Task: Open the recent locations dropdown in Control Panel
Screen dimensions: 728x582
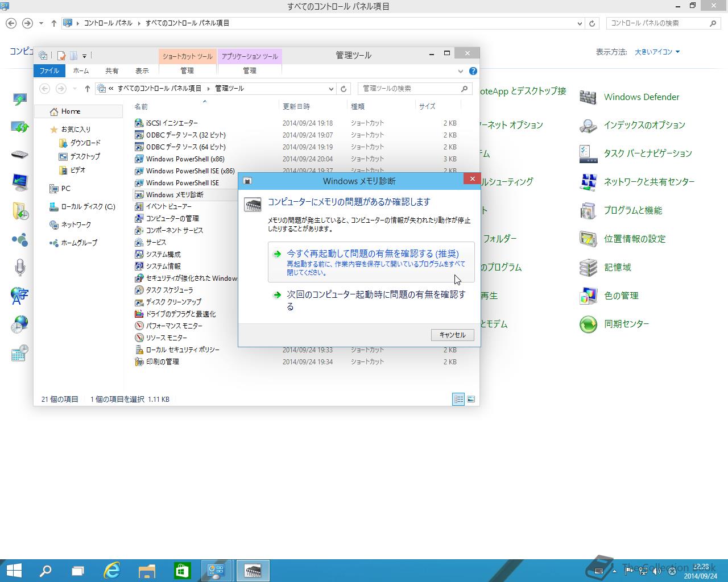Action: pyautogui.click(x=41, y=23)
